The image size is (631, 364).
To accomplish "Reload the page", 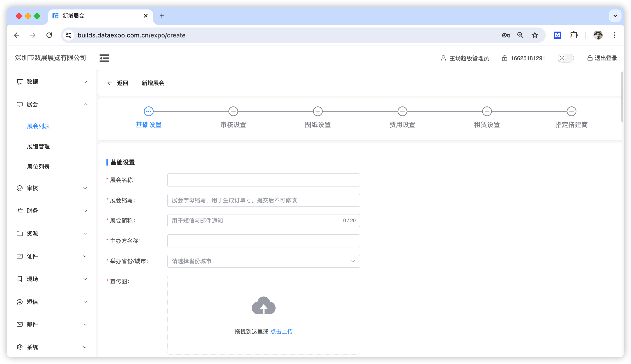I will 49,35.
